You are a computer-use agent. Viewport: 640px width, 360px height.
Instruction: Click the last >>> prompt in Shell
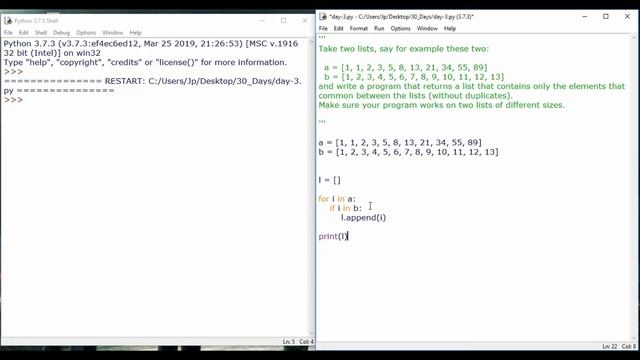pyautogui.click(x=13, y=100)
